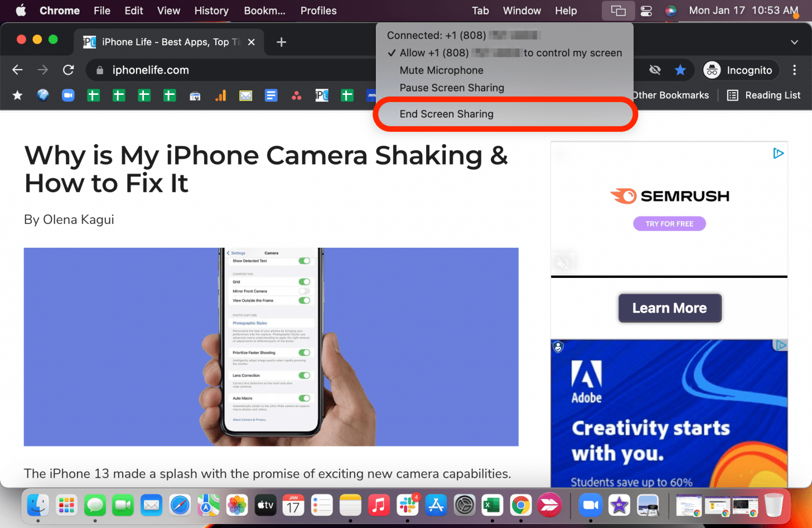Open the iPhone Life bookmark icon

(x=321, y=95)
